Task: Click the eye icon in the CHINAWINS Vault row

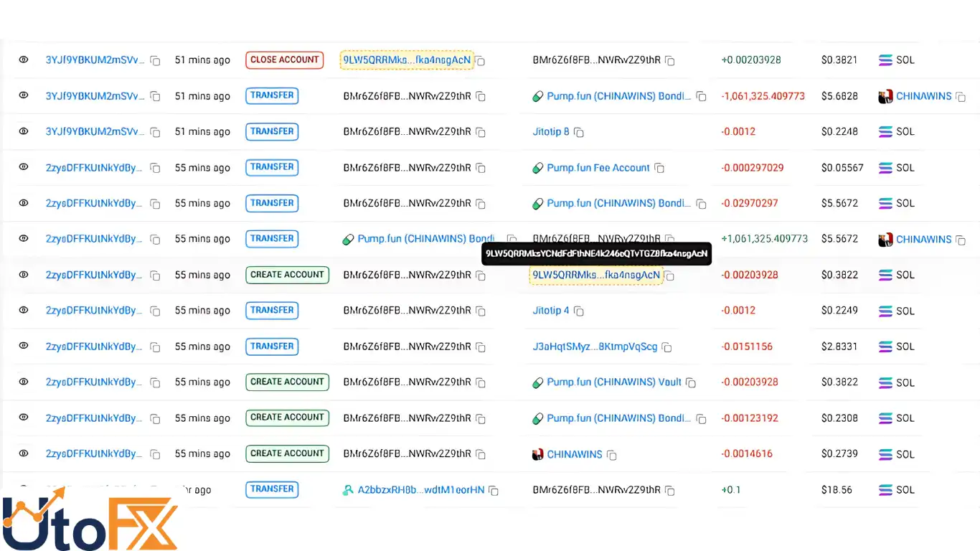Action: tap(24, 382)
